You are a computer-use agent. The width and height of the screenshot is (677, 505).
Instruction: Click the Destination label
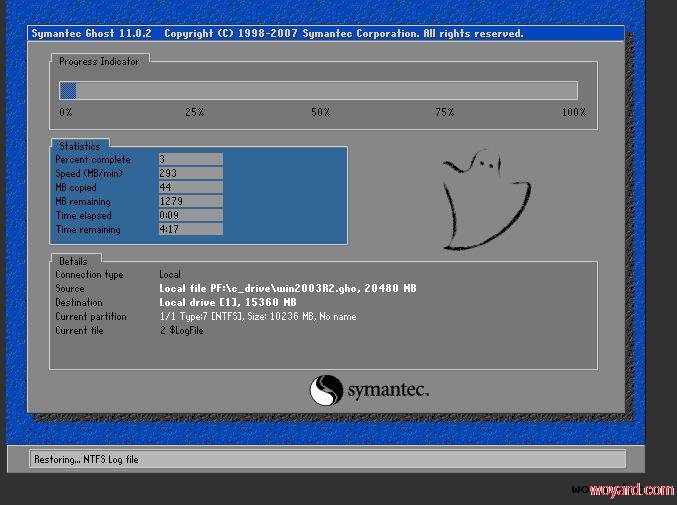(x=79, y=302)
